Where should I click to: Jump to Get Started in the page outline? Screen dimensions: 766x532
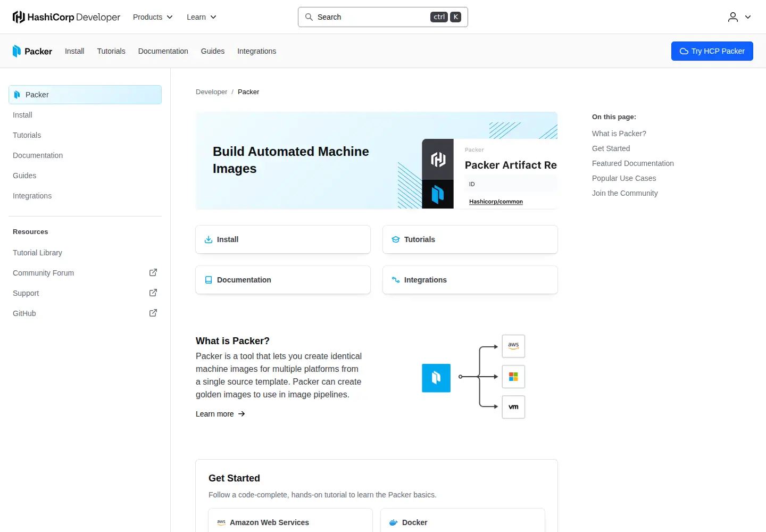pos(611,148)
